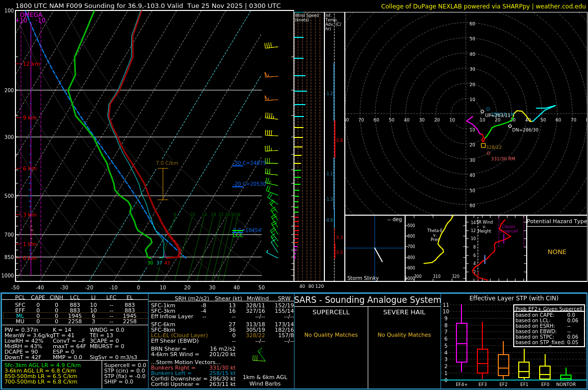Click 'No Quality Matches' under SEVERE HAIL
588x390 pixels.
point(404,335)
